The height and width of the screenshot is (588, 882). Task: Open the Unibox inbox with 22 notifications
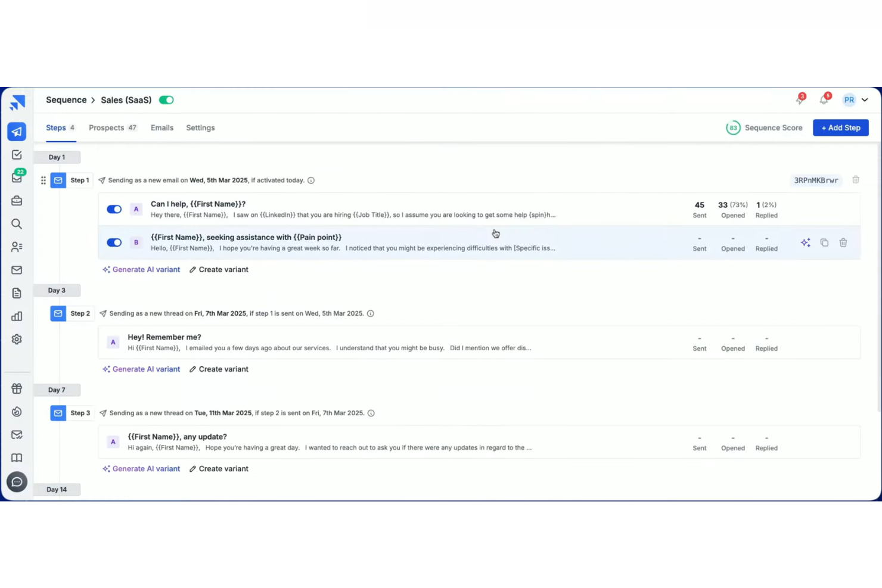coord(17,178)
